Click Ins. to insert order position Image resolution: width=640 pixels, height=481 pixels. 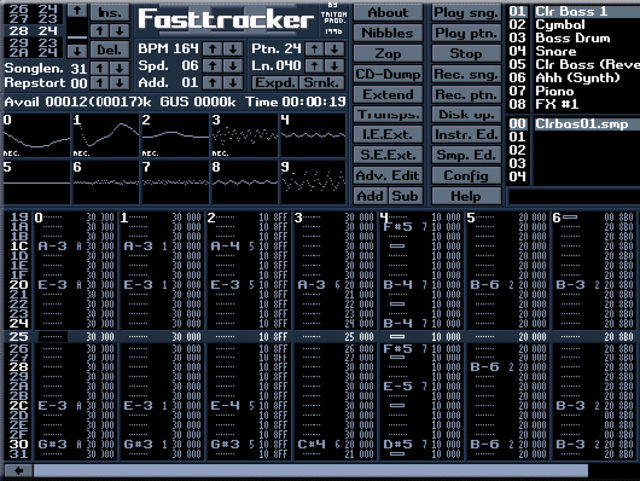coord(110,13)
